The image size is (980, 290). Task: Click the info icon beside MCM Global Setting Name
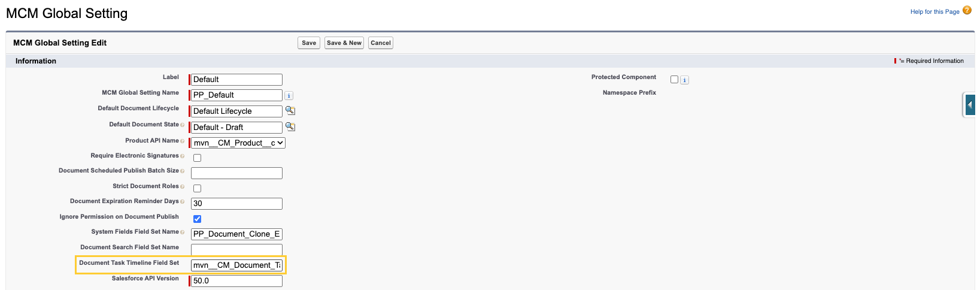coord(289,95)
